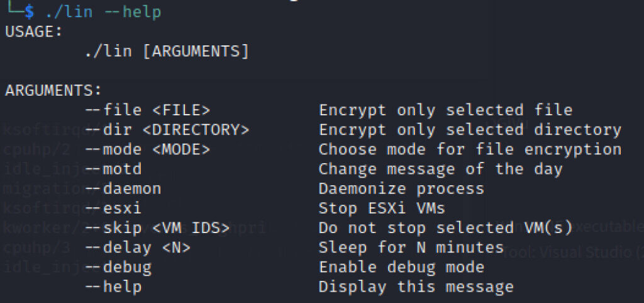Select the ARGUMENTS: heading
The width and height of the screenshot is (644, 303).
[53, 91]
